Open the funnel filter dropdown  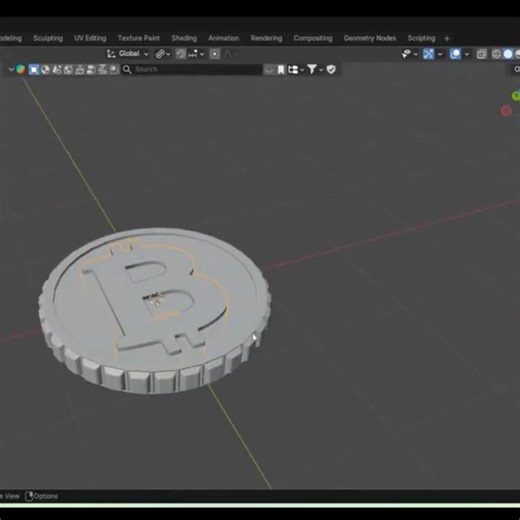[315, 69]
